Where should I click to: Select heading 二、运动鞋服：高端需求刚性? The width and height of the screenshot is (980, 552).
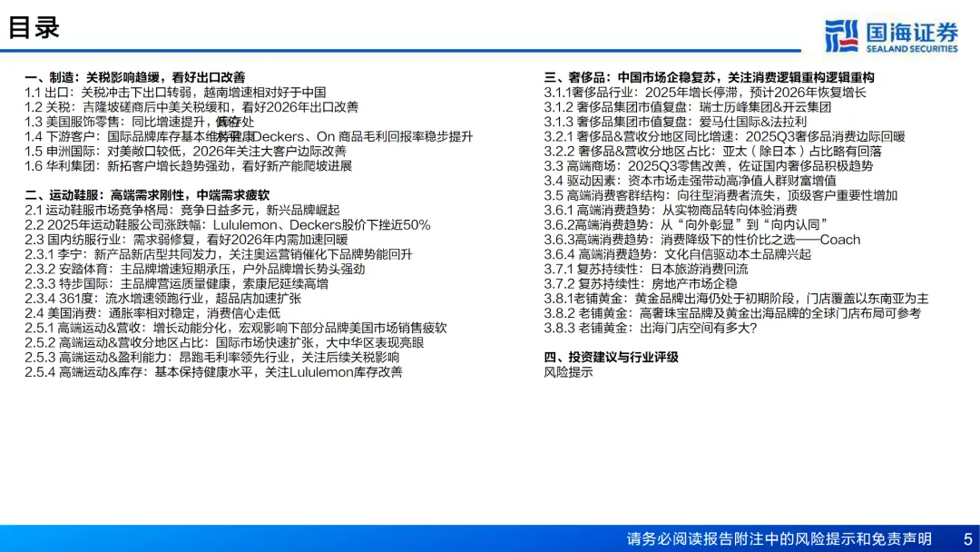click(x=147, y=195)
